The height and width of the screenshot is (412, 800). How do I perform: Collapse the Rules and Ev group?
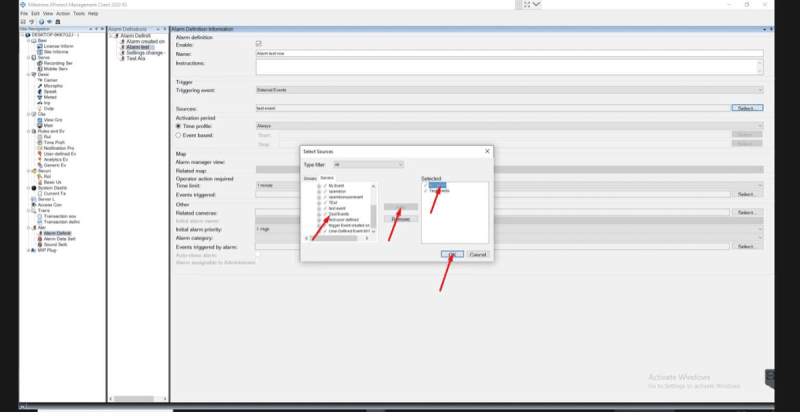pyautogui.click(x=29, y=131)
